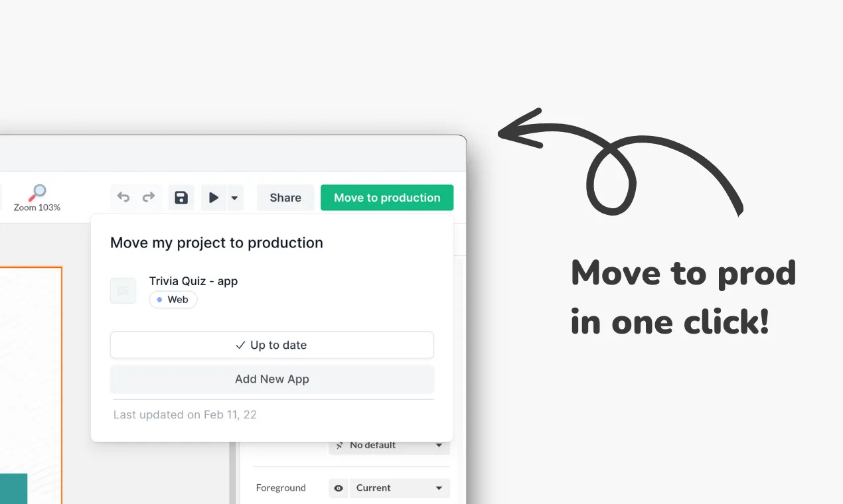Add New App to production
843x504 pixels.
click(x=271, y=379)
